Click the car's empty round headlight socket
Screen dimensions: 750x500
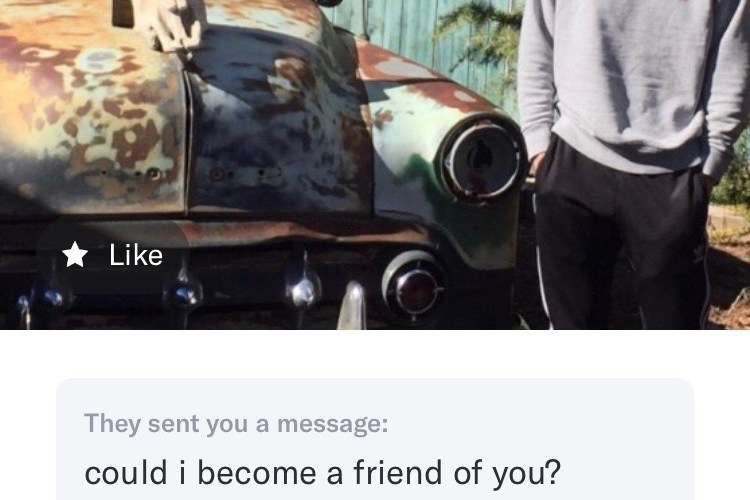point(483,160)
